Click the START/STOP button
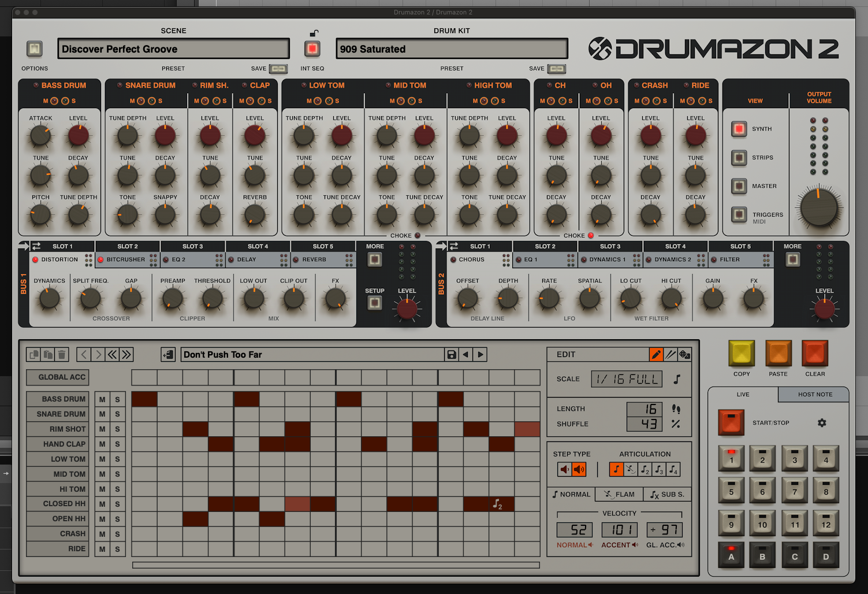 pos(731,422)
